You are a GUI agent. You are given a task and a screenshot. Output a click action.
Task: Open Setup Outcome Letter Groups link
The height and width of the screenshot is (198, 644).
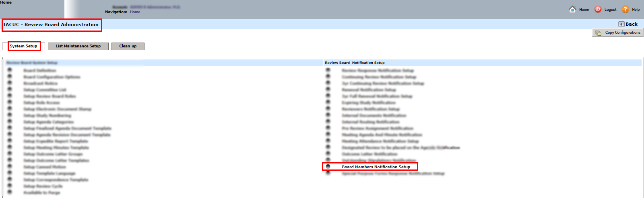pyautogui.click(x=53, y=154)
